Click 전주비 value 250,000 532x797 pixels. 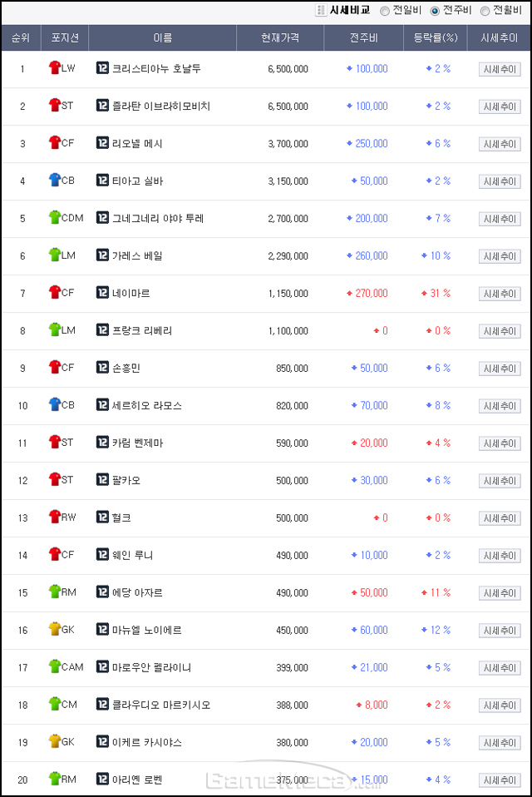tap(372, 143)
